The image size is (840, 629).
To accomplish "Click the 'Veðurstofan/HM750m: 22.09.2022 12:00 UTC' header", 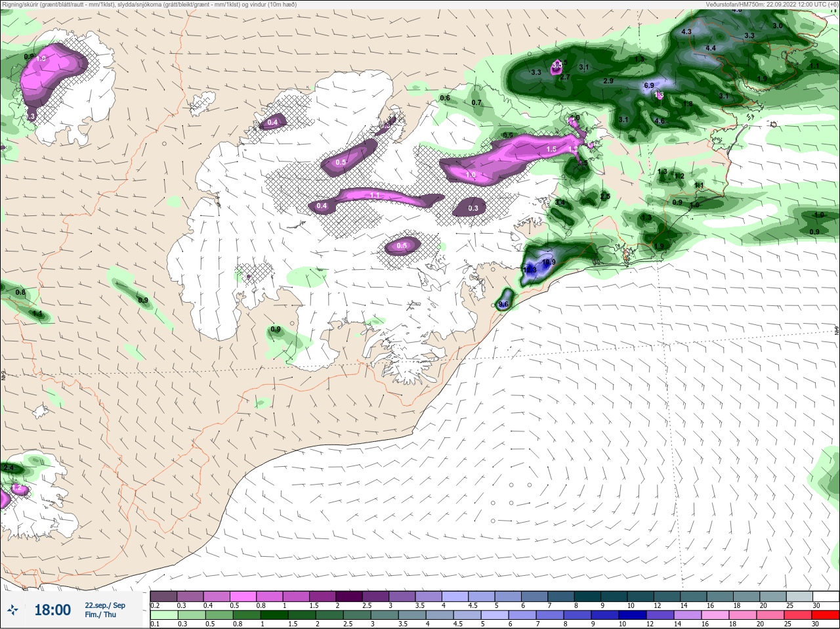I will 765,5.
